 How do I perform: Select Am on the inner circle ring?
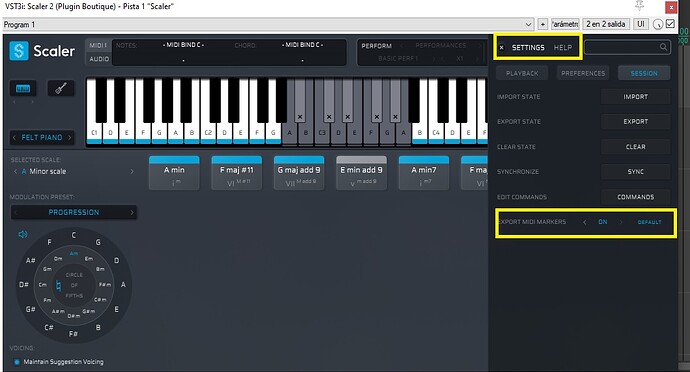[74, 254]
